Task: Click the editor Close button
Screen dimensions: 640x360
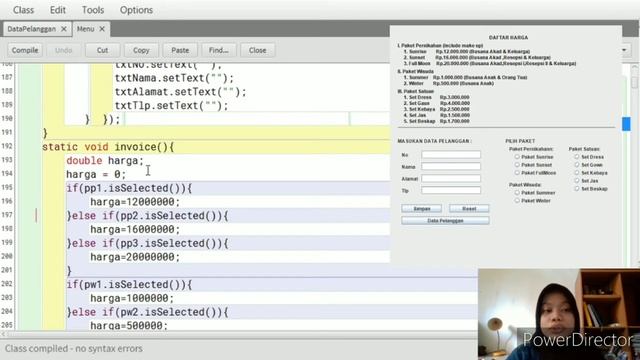Action: click(258, 50)
